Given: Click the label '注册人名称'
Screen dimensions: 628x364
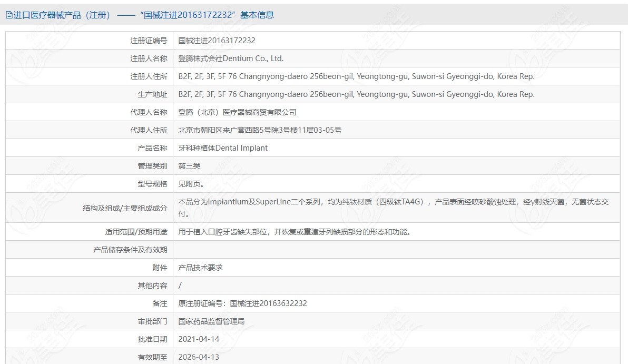Looking at the screenshot, I should 149,58.
